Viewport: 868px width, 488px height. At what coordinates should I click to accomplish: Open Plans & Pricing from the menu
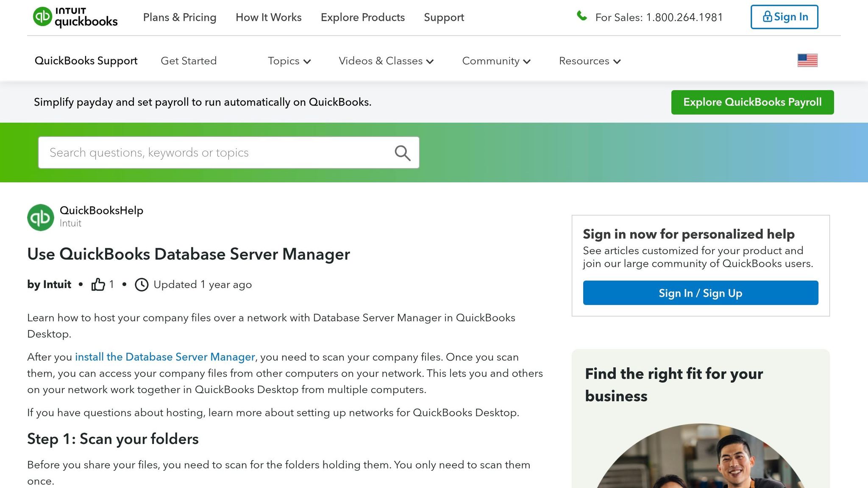pos(180,17)
